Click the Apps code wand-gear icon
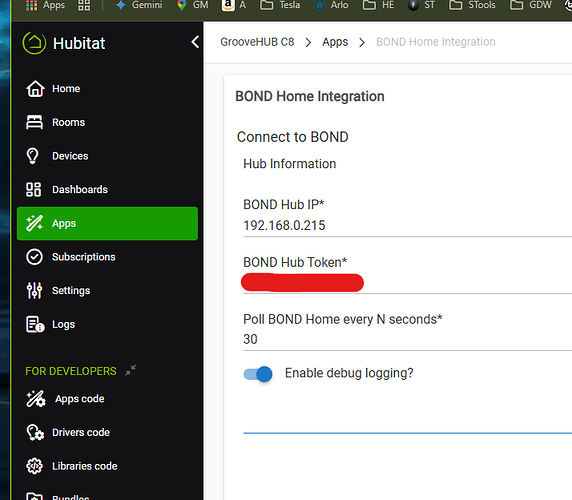 point(36,399)
